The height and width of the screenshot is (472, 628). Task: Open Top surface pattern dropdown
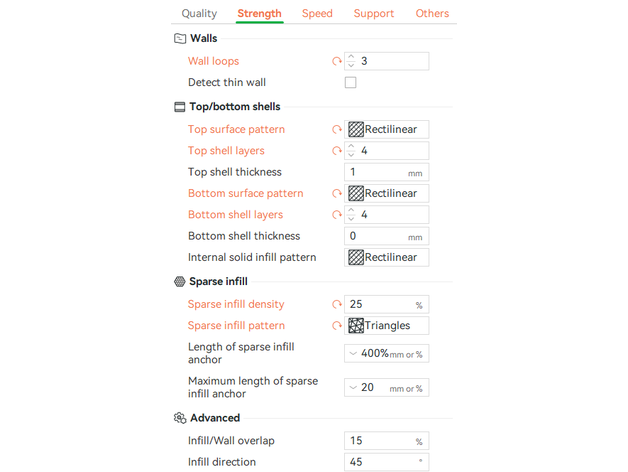pyautogui.click(x=387, y=130)
